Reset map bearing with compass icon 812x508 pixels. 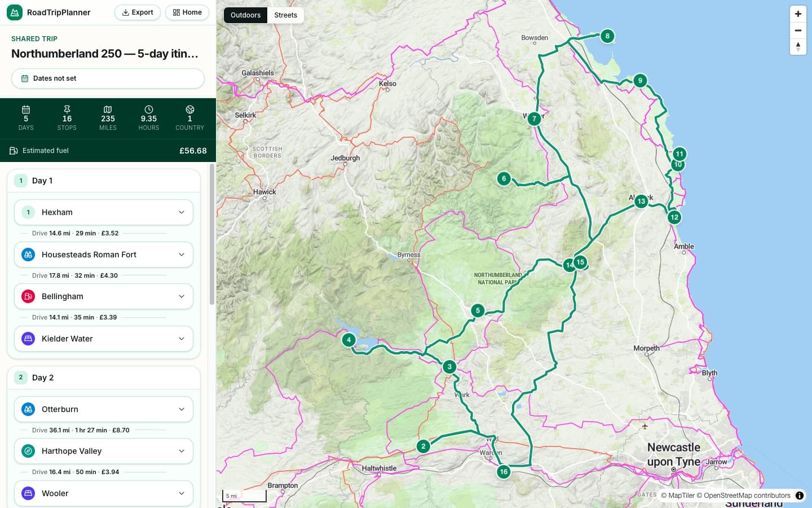pyautogui.click(x=798, y=47)
